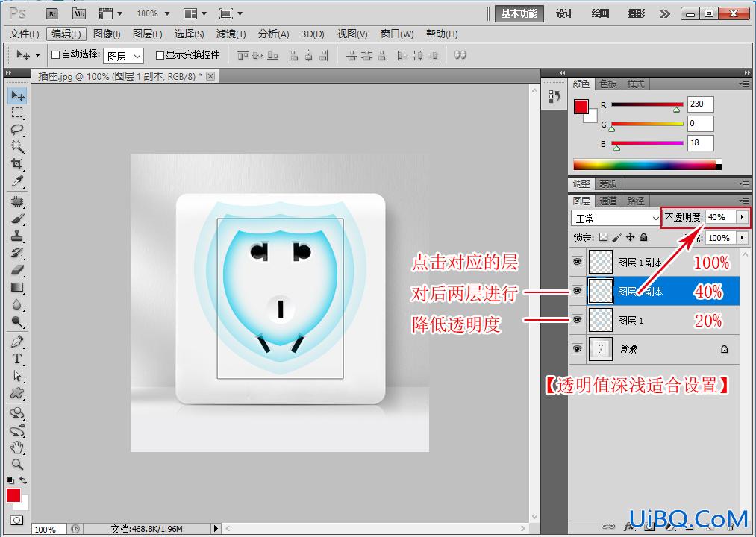Switch to 摄影 workspace
The height and width of the screenshot is (537, 756).
click(637, 14)
